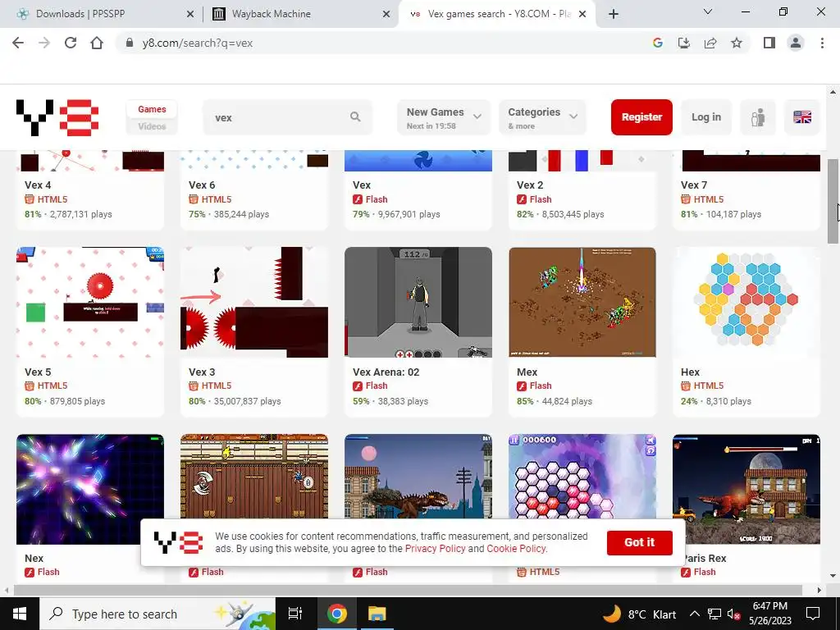Close the Wayback Machine tab
Image resolution: width=840 pixels, height=630 pixels.
pos(386,14)
